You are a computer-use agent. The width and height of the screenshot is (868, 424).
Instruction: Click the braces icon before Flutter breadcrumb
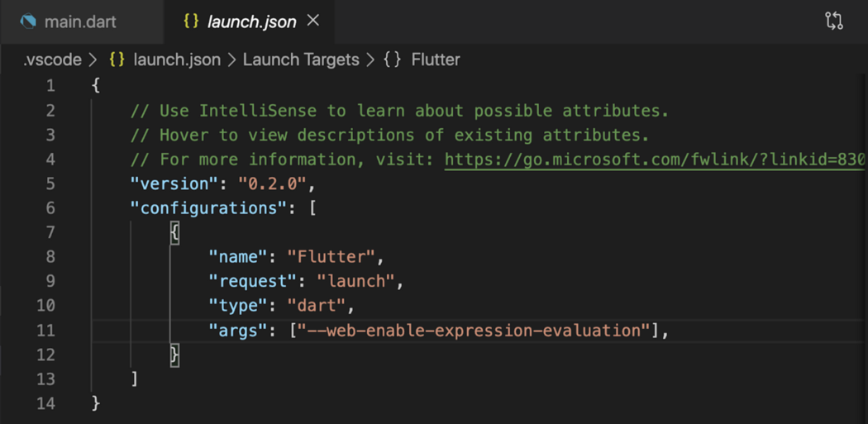click(392, 60)
